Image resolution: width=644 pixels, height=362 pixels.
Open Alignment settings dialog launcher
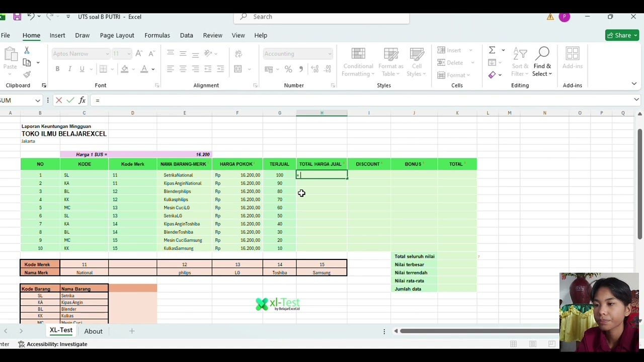[255, 85]
